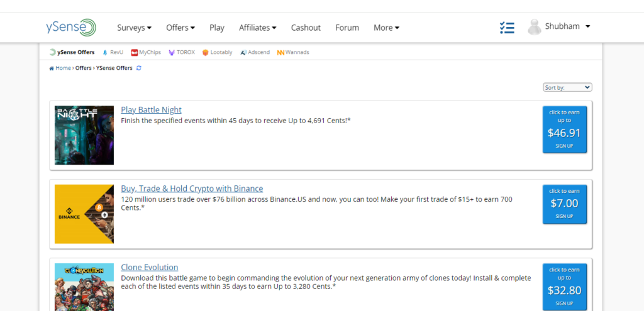
Task: Switch to the MyChips offer wall
Action: pyautogui.click(x=146, y=53)
